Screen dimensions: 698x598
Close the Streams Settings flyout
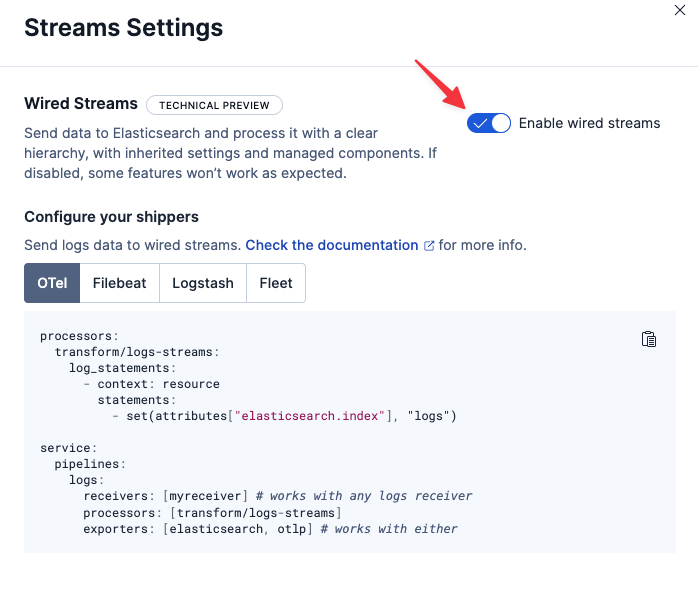tap(679, 10)
